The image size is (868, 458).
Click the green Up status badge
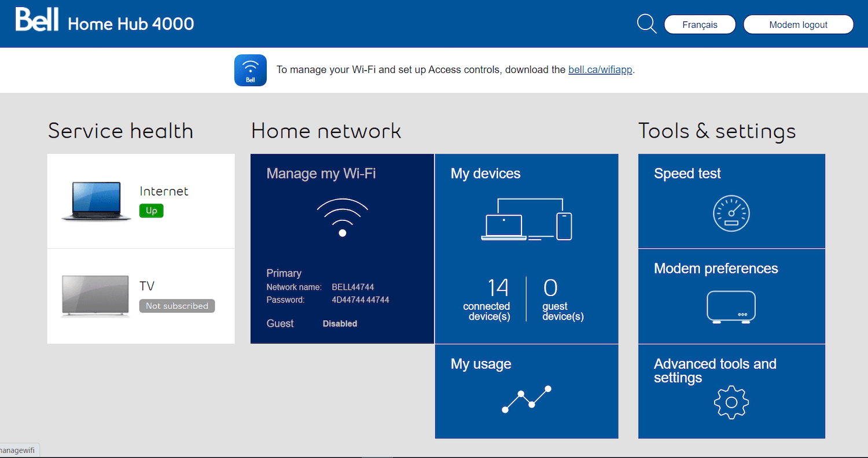152,210
